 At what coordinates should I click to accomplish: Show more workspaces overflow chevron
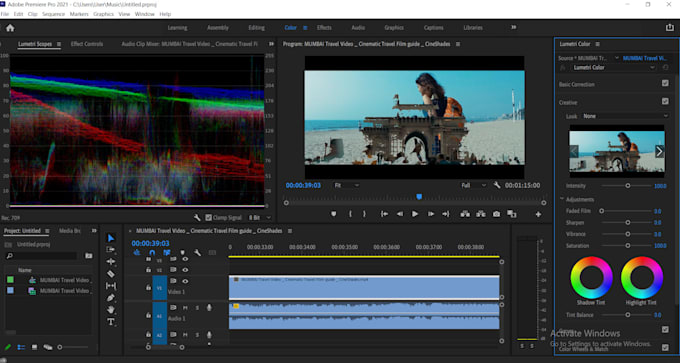tap(513, 27)
